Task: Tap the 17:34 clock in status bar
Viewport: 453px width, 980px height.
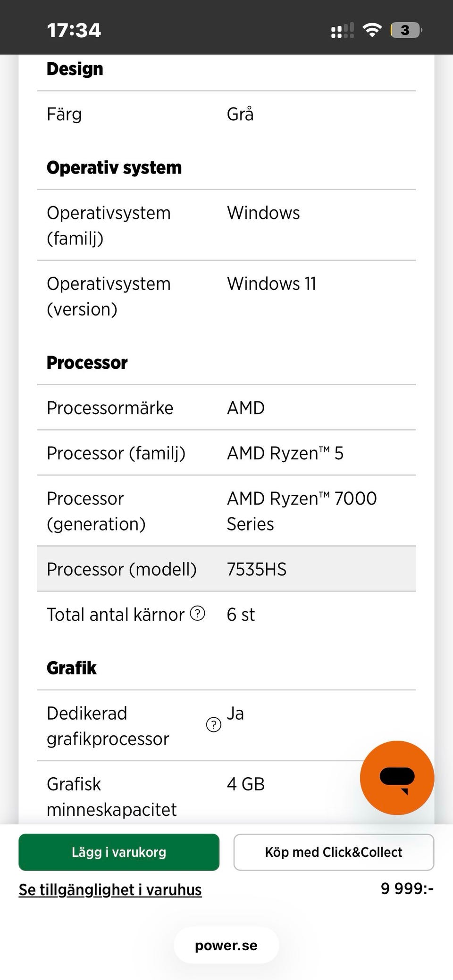Action: (x=74, y=30)
